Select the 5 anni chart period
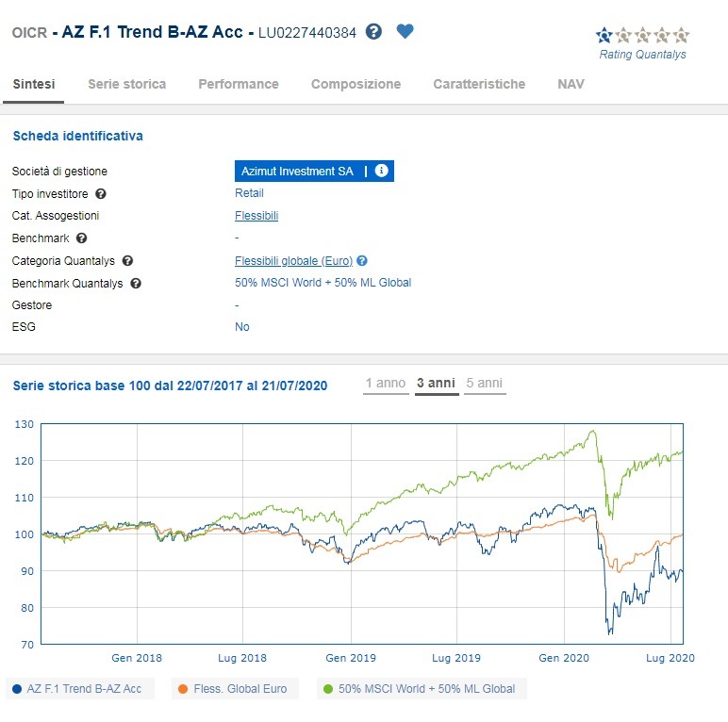Viewport: 728px width, 722px height. point(484,384)
